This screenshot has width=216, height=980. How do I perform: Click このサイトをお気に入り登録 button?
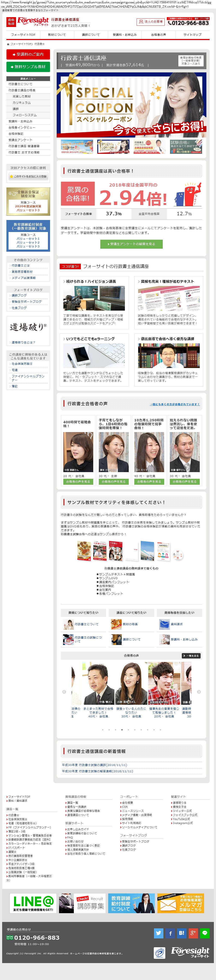coord(28,177)
